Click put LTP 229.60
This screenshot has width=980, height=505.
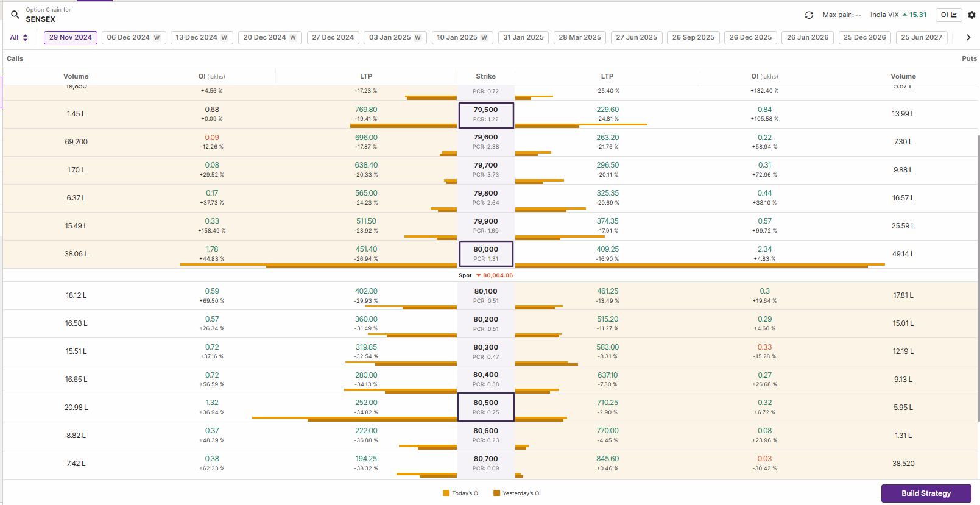point(608,110)
